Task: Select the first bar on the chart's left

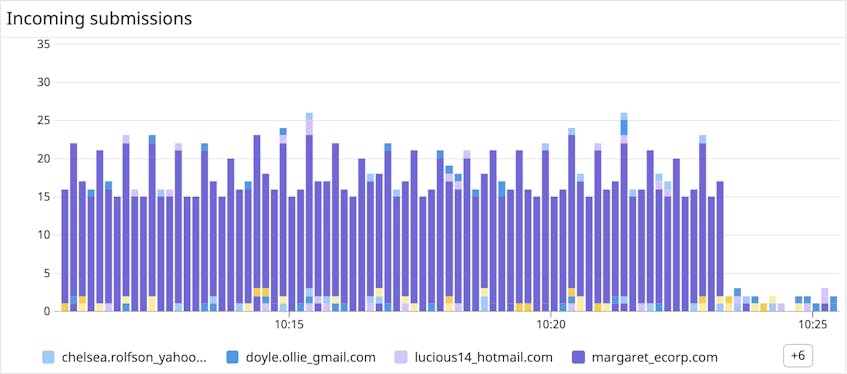Action: pyautogui.click(x=65, y=251)
